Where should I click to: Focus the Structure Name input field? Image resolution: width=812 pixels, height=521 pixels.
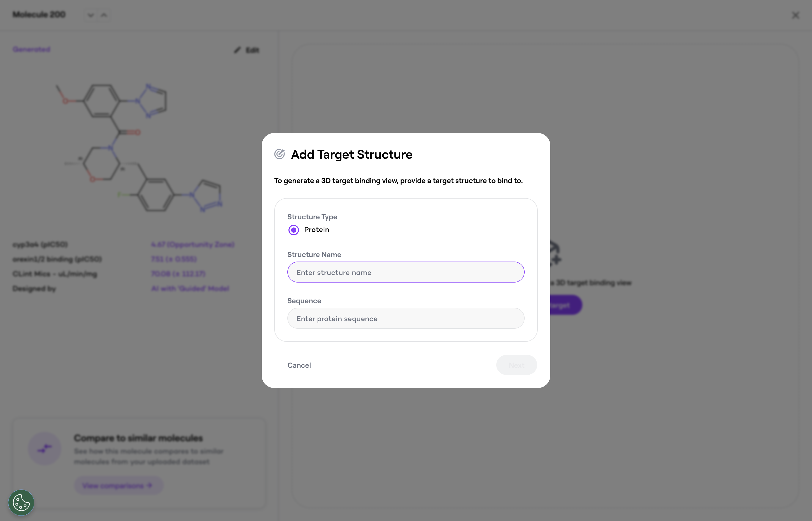click(405, 272)
